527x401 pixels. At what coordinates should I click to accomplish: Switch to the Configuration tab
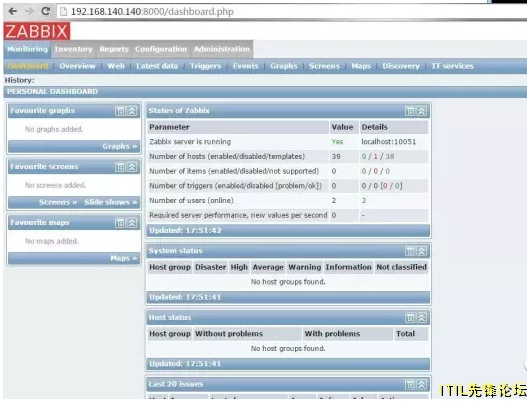[161, 49]
